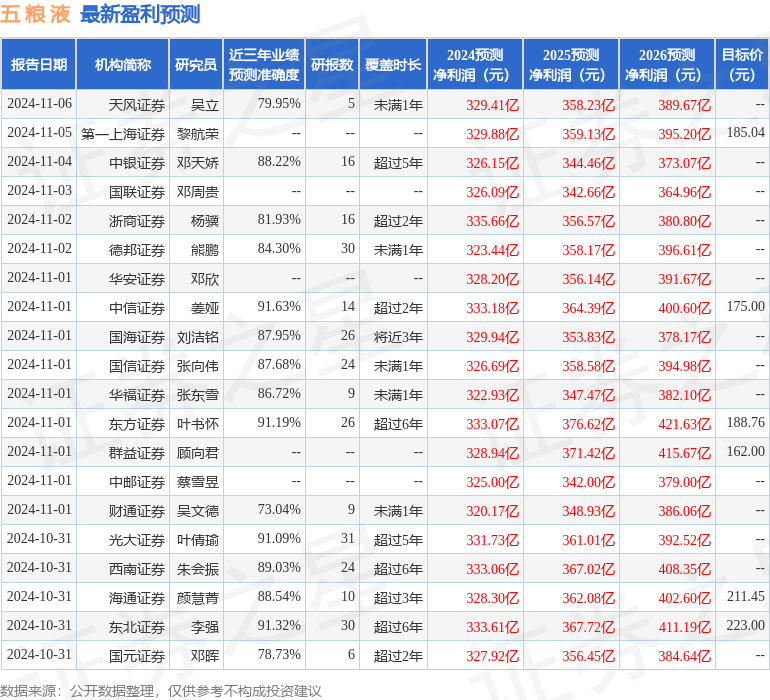Click the 91.63% accuracy value
Image resolution: width=770 pixels, height=700 pixels.
tap(279, 306)
